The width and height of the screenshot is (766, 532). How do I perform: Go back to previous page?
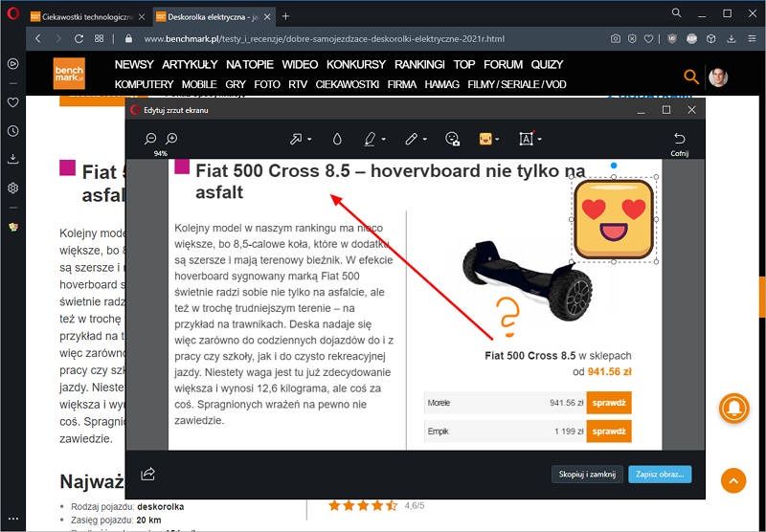[x=38, y=38]
